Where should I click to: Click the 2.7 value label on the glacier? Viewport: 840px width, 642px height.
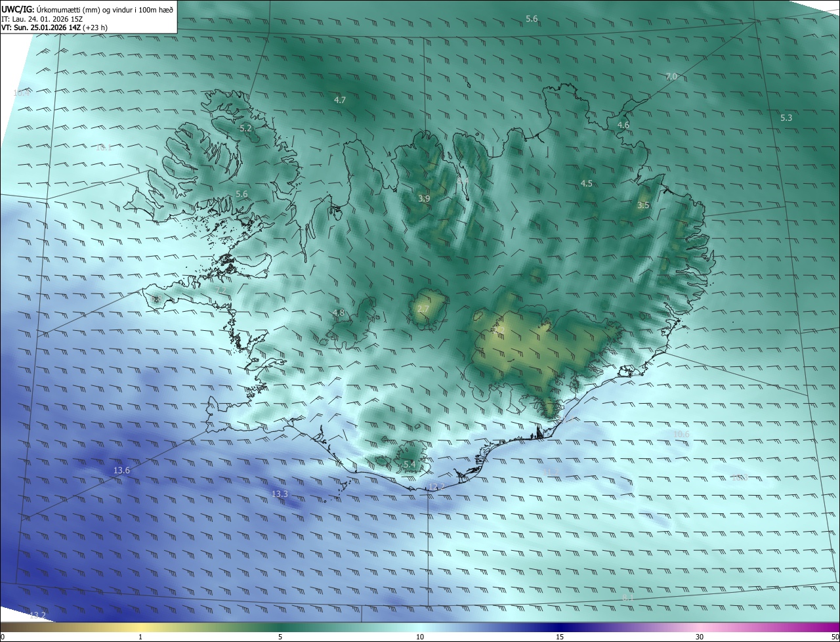423,309
